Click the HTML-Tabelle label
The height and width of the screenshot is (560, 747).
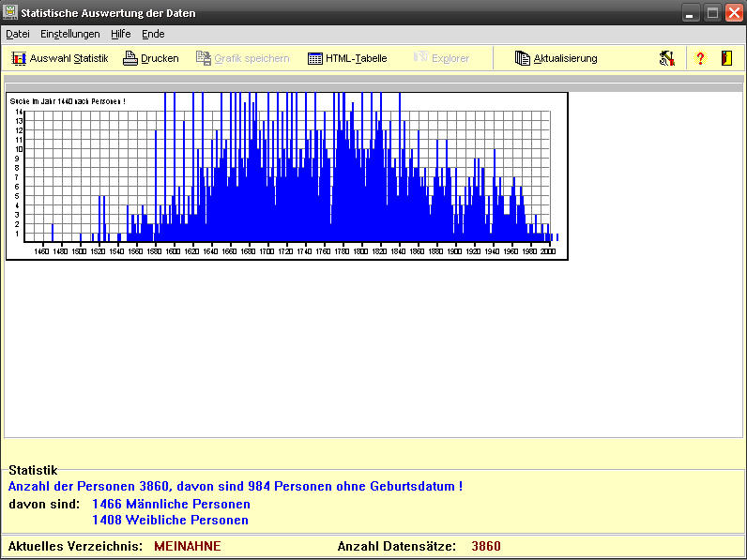(356, 58)
